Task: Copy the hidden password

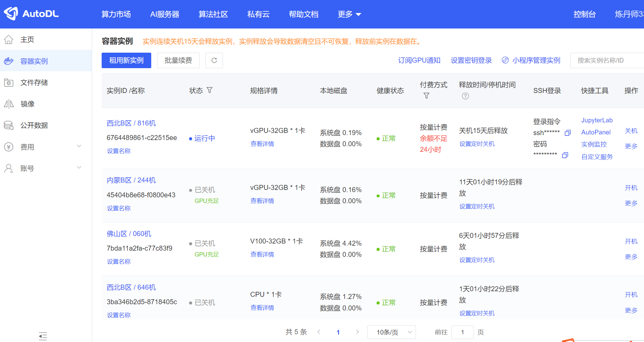Action: click(x=565, y=155)
